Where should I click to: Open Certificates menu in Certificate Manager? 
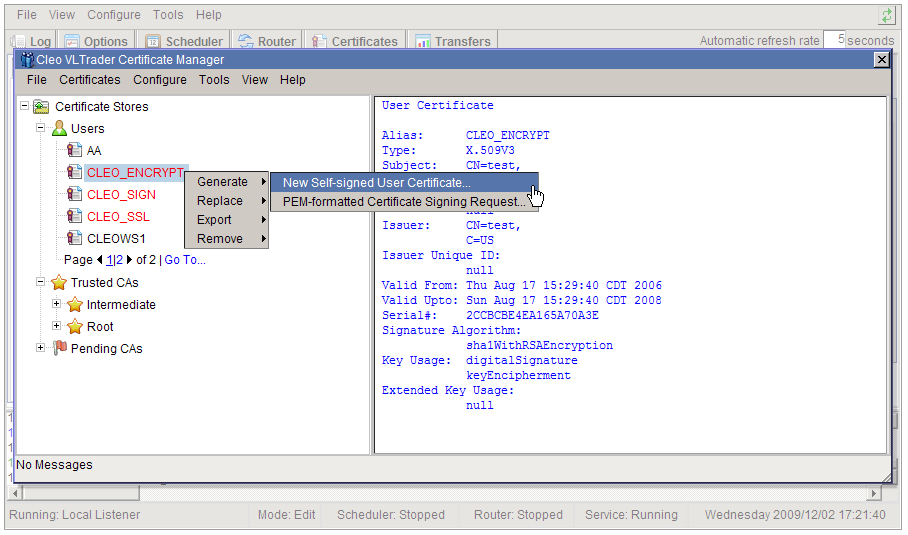coord(89,80)
